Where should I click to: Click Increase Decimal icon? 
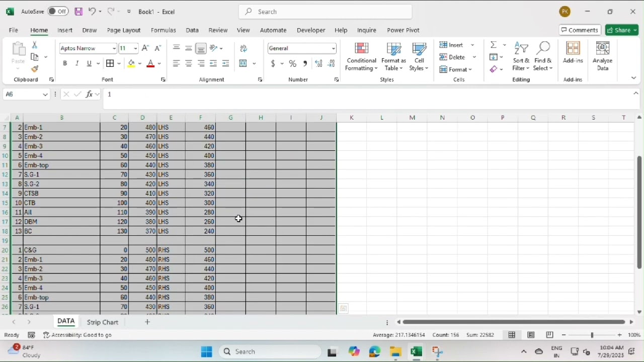click(318, 63)
